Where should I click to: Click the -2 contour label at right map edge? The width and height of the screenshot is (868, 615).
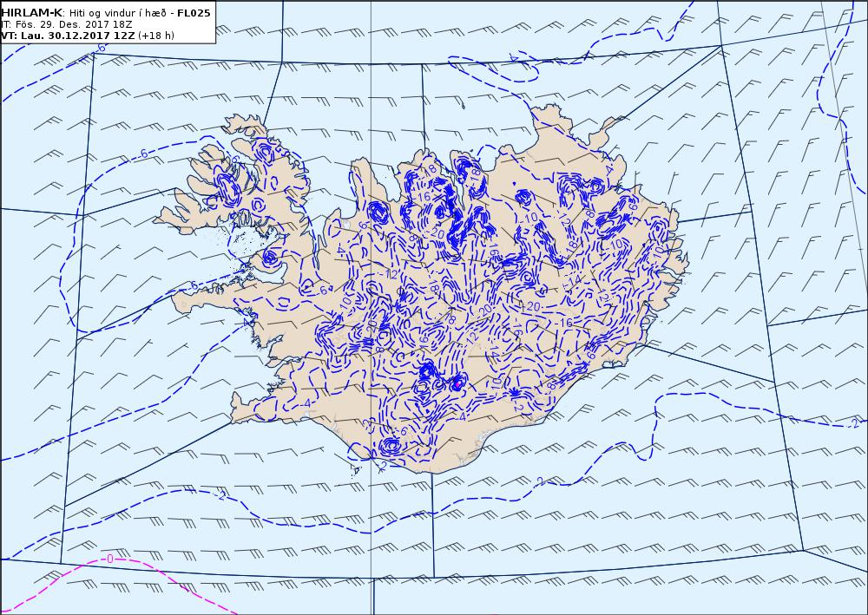tap(854, 423)
